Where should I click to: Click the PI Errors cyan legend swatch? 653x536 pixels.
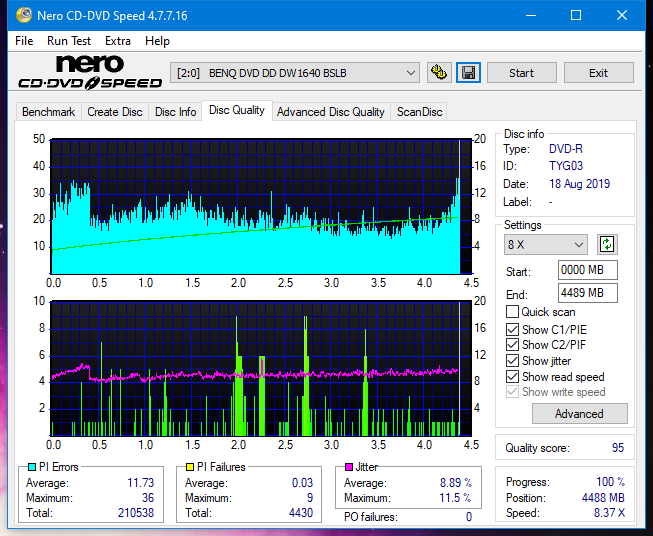click(x=32, y=467)
